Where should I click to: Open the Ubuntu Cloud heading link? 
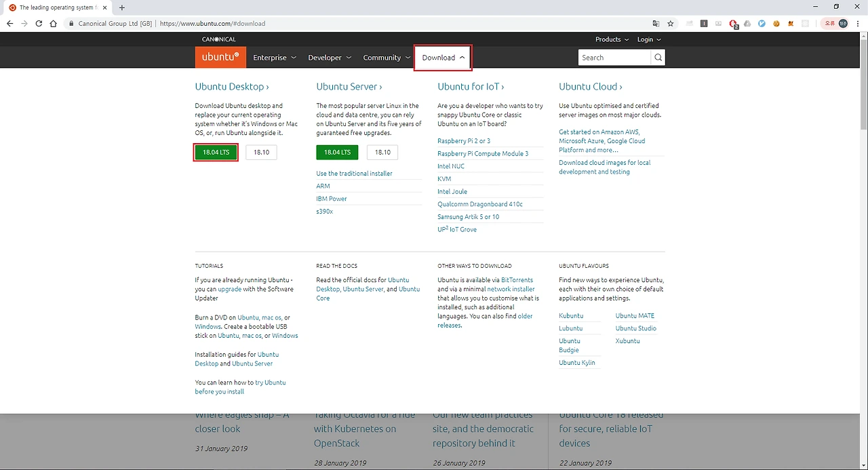(590, 87)
